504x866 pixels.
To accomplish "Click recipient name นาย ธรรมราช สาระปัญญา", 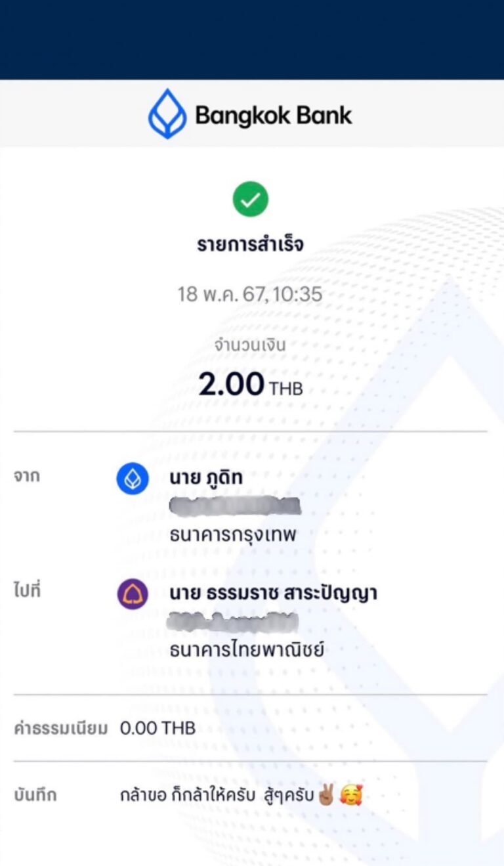I will [x=273, y=594].
